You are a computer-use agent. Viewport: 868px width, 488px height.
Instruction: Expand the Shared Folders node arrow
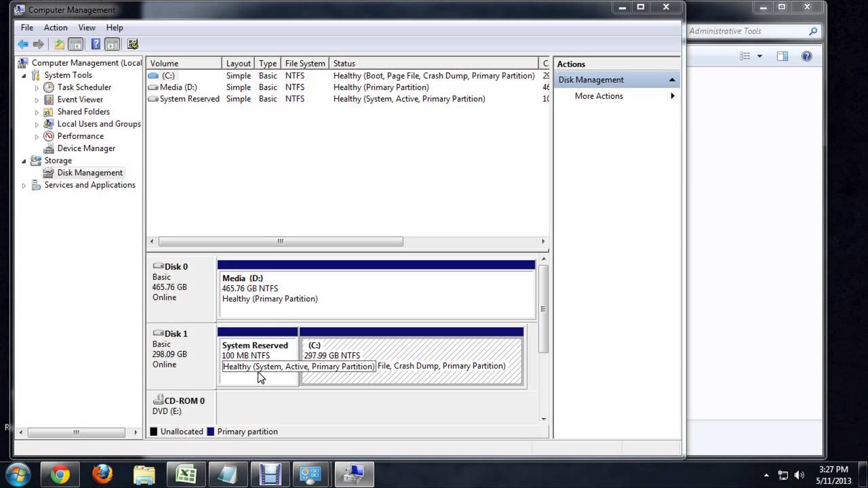pyautogui.click(x=37, y=112)
